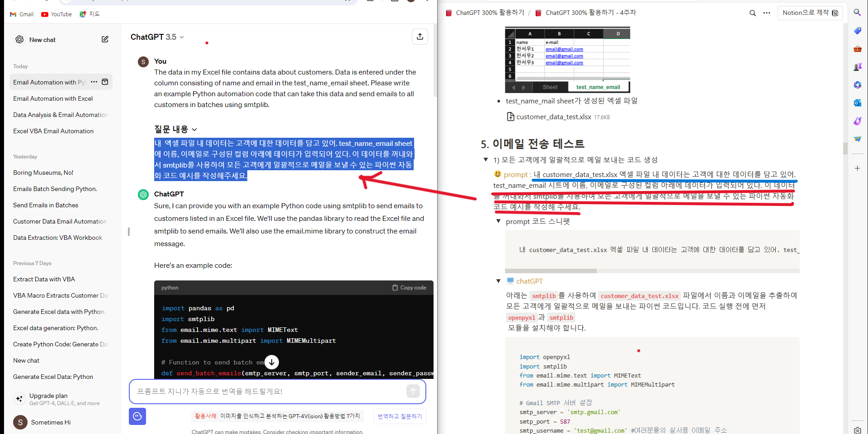The image size is (868, 434).
Task: Click the '5. 이메일 전송 테스트' heading
Action: tap(533, 144)
